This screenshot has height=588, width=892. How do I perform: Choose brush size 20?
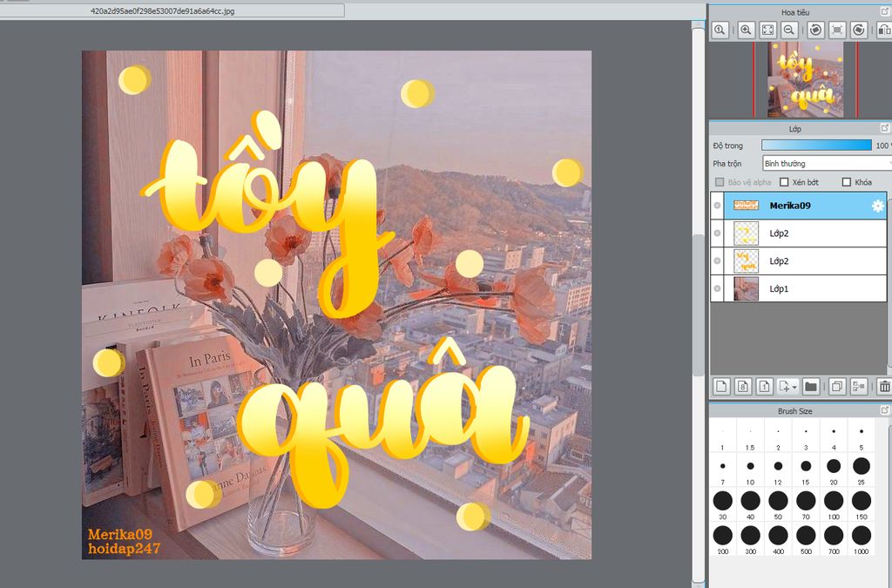pos(834,470)
